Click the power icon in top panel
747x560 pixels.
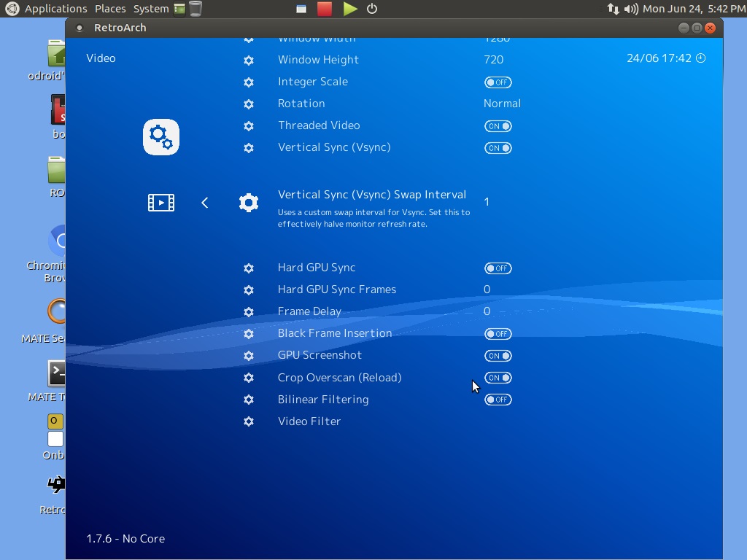[372, 9]
